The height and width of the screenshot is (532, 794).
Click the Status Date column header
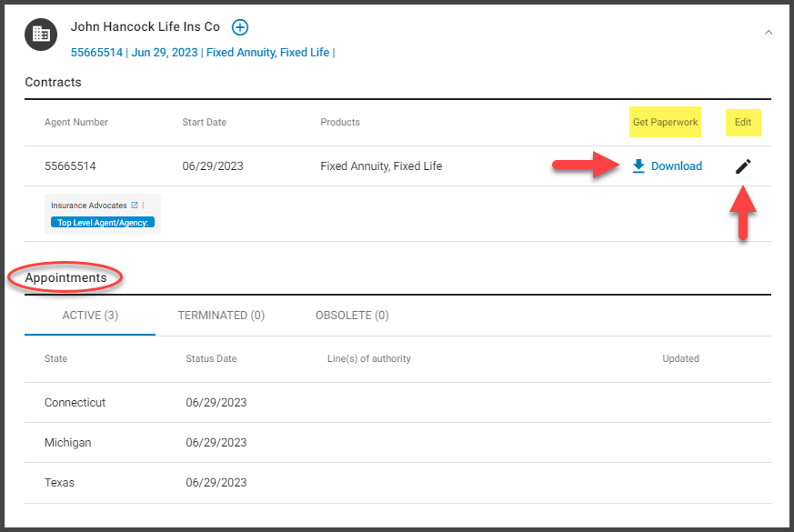pos(211,358)
